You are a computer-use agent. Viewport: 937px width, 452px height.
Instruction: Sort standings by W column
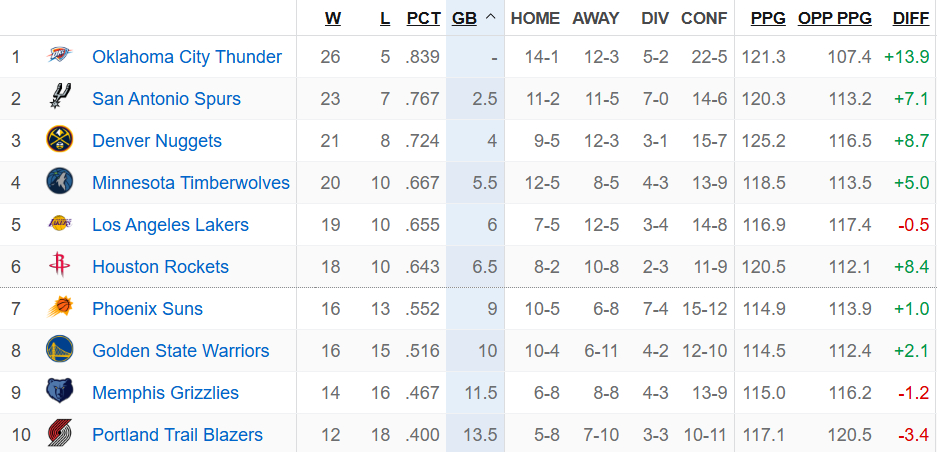[x=333, y=19]
